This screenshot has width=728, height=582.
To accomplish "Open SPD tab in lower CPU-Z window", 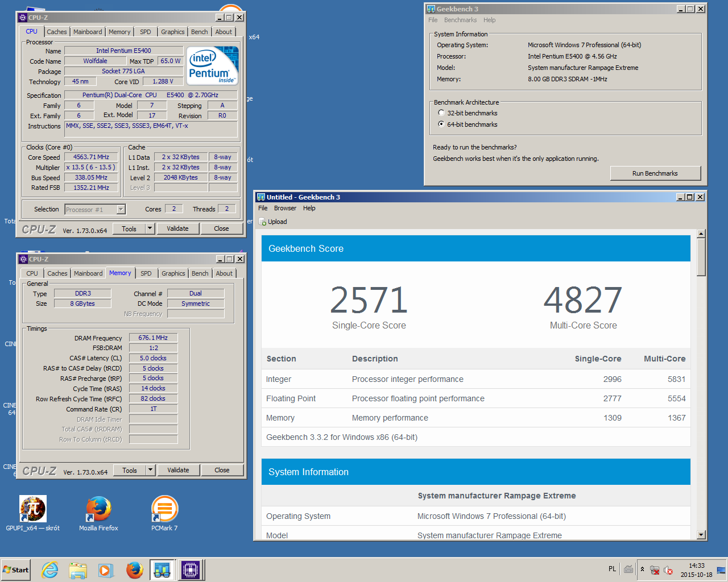I will (146, 273).
